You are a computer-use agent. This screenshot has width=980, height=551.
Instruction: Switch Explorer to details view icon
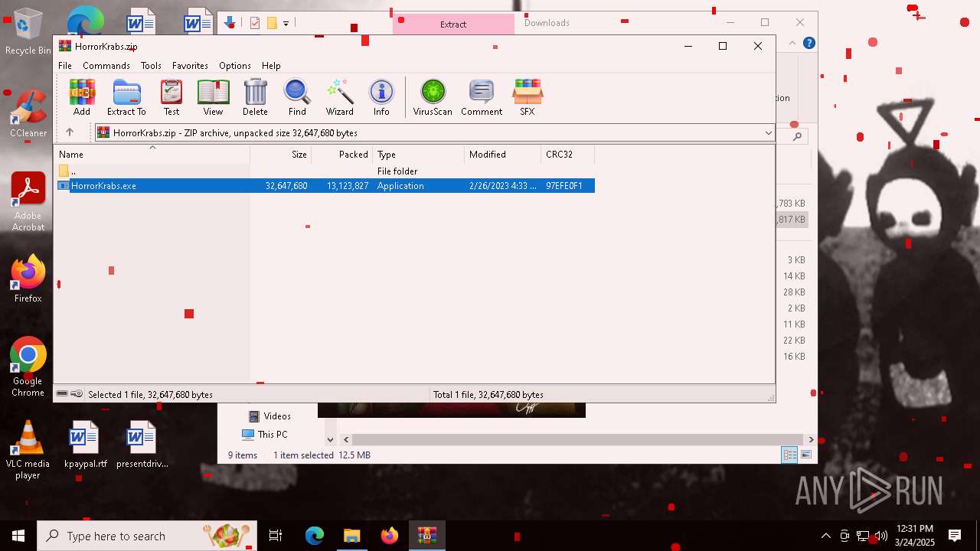tap(789, 455)
